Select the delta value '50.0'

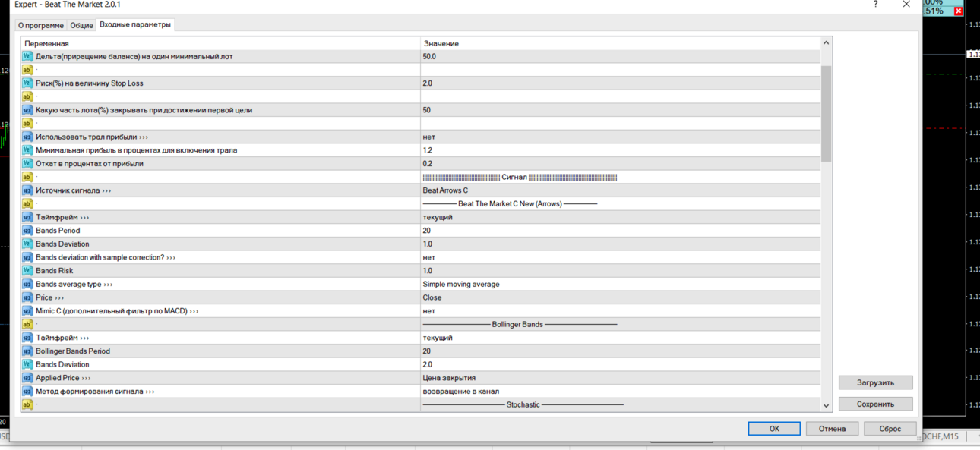click(x=621, y=56)
